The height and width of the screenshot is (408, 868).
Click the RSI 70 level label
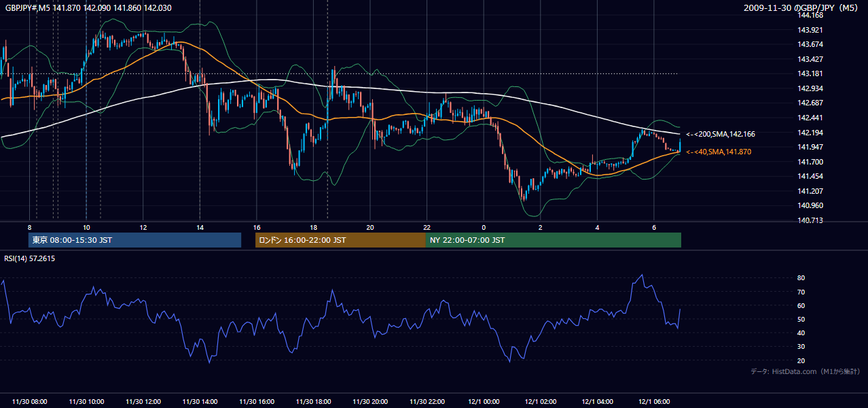[x=801, y=292]
